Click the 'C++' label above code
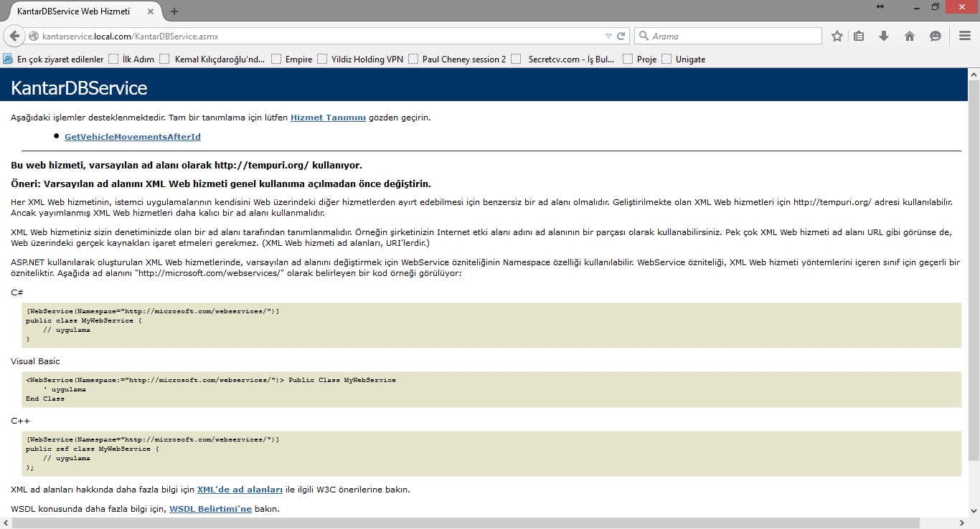Image resolution: width=980 pixels, height=529 pixels. 20,421
